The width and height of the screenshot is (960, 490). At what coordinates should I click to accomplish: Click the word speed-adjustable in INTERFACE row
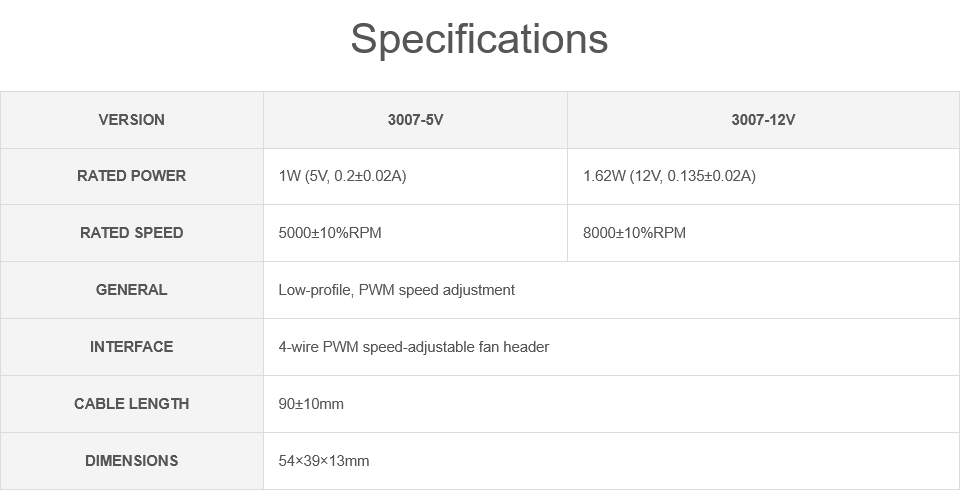[413, 347]
